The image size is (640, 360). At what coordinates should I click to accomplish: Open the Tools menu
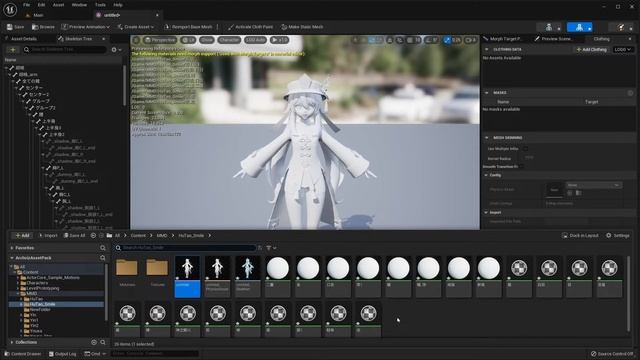(x=100, y=5)
